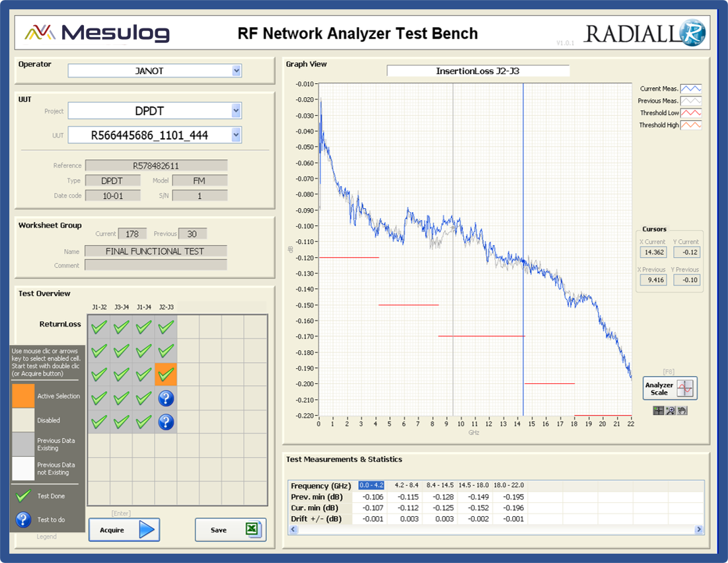This screenshot has width=728, height=563.
Task: Select the orange active J2-J3 test cell
Action: click(x=166, y=375)
